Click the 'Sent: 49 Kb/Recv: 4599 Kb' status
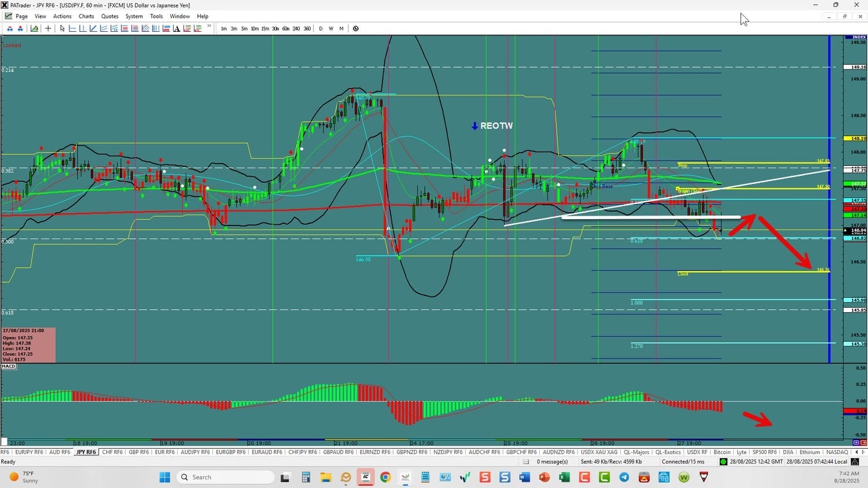The width and height of the screenshot is (868, 488). point(611,461)
